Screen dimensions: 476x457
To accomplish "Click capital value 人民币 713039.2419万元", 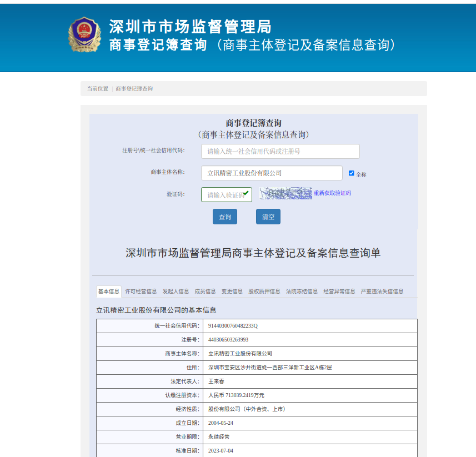I will click(x=236, y=395).
